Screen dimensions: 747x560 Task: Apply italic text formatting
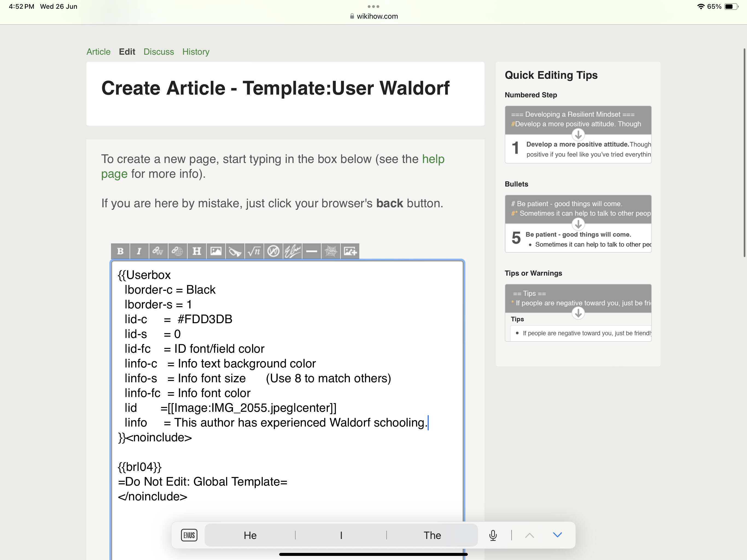[139, 251]
